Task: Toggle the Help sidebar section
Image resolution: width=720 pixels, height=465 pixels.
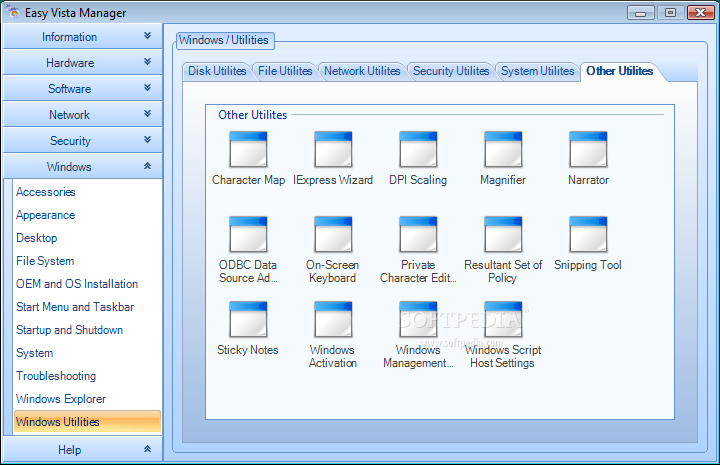Action: click(83, 449)
